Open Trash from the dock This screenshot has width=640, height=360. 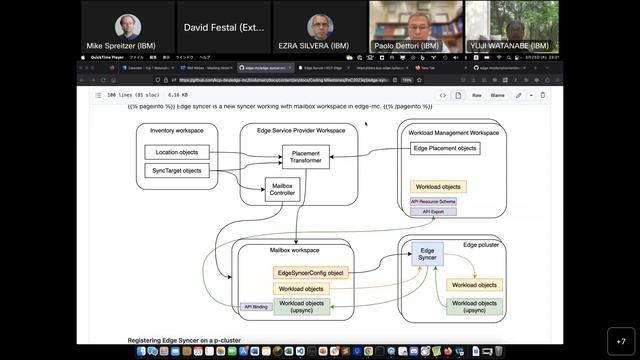point(498,351)
